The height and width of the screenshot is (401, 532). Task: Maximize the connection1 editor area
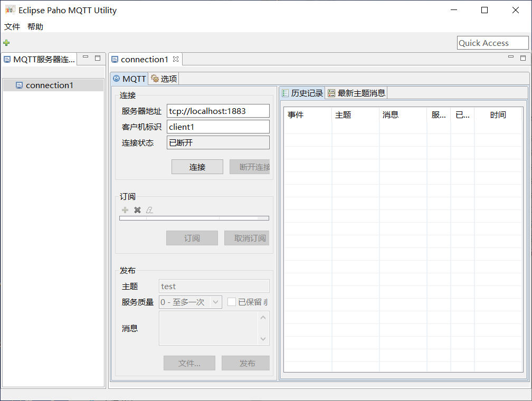[x=523, y=58]
